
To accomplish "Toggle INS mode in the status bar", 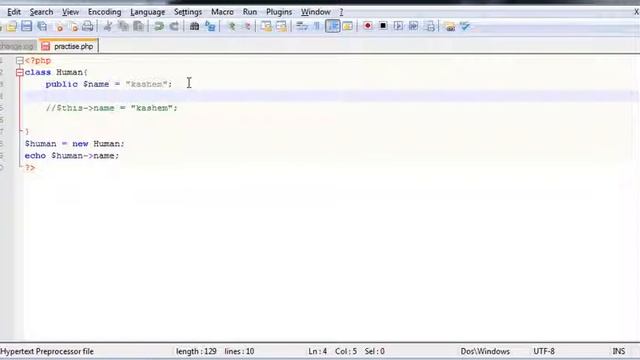I will click(x=618, y=351).
